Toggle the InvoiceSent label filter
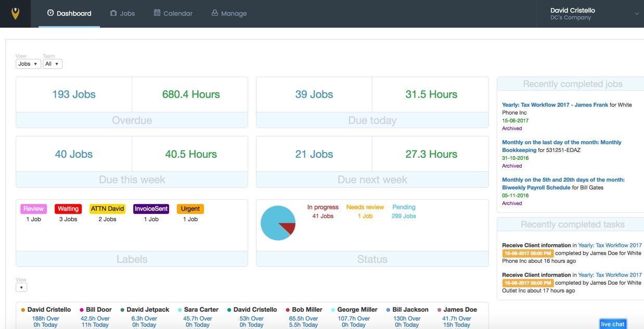The width and height of the screenshot is (644, 329). coord(151,208)
